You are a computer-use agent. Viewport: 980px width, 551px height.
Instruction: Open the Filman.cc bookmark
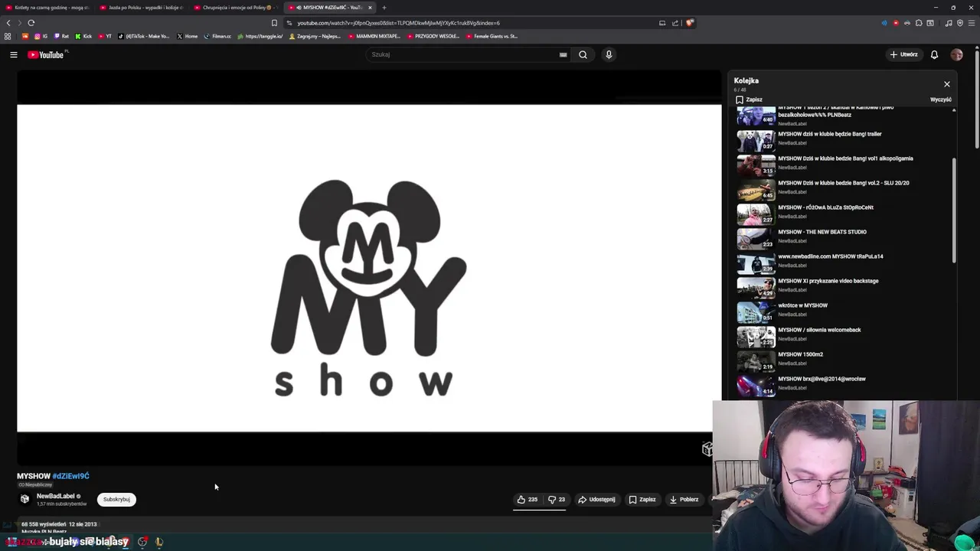[x=217, y=36]
